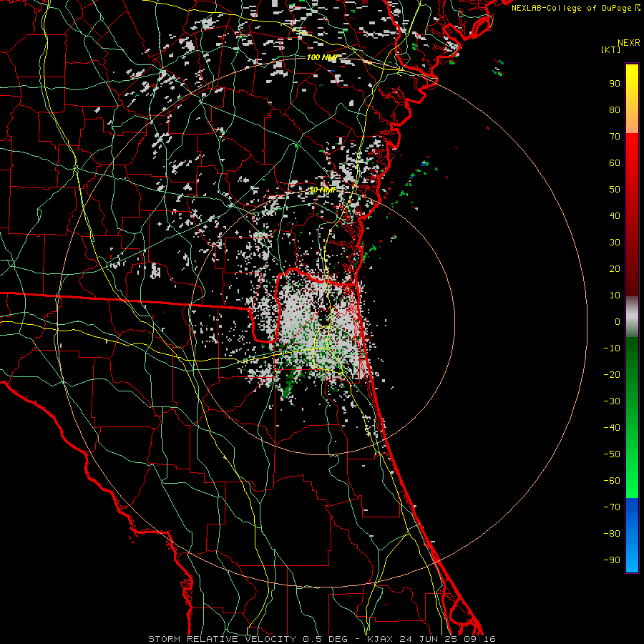Click the -10 scale label
This screenshot has height=644, width=644.
[612, 348]
